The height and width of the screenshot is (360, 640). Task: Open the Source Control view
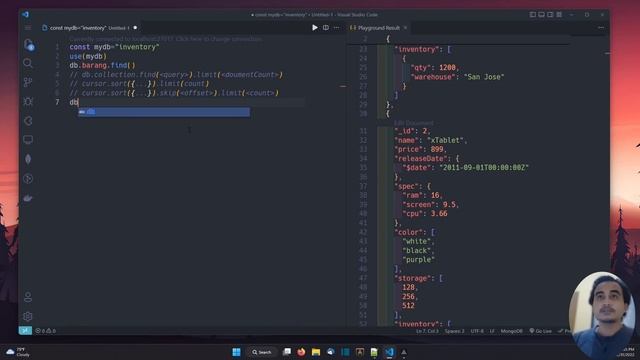(x=28, y=82)
